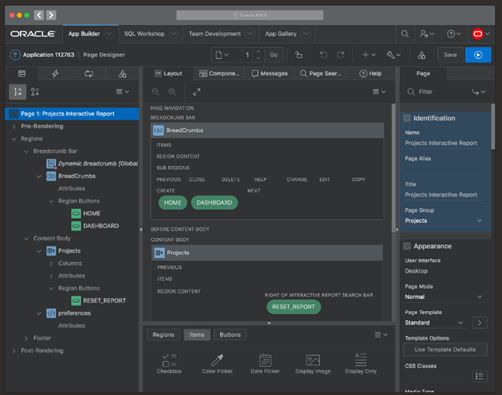The image size is (502, 395).
Task: Expand the Pre-Rendering tree node
Action: point(14,126)
